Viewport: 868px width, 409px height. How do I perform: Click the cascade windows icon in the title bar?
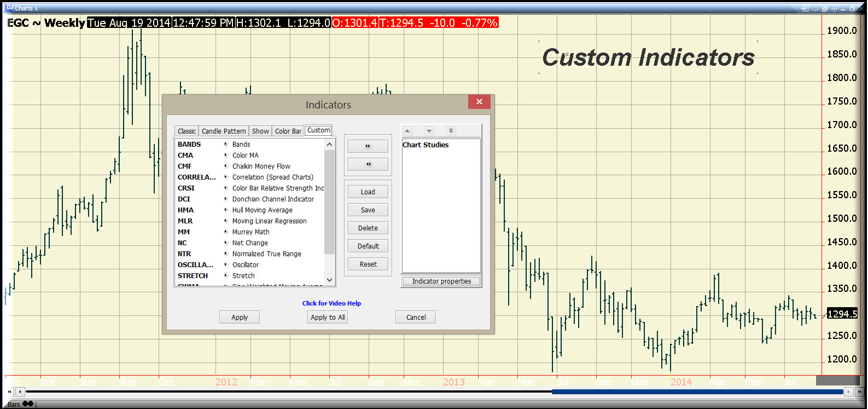pos(825,8)
